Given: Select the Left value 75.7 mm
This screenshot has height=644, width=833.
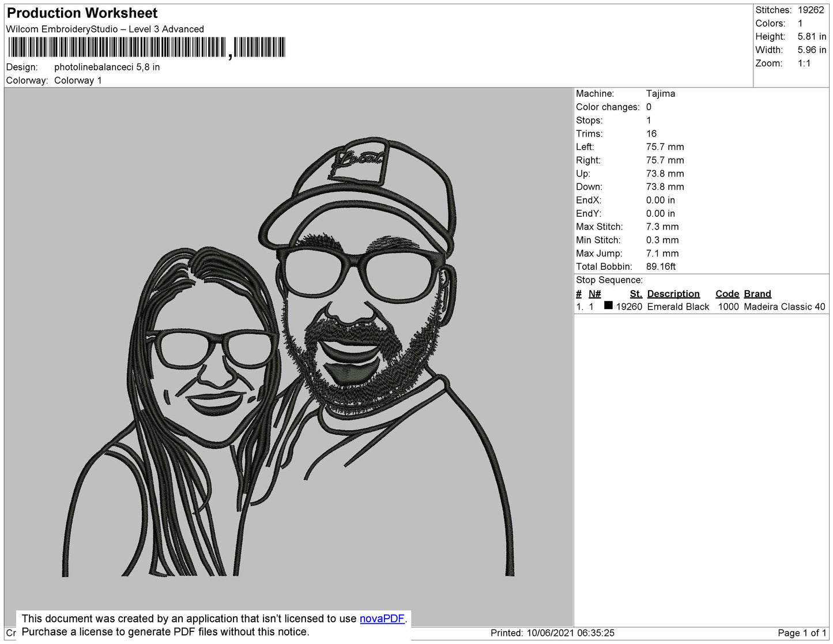Looking at the screenshot, I should 665,147.
